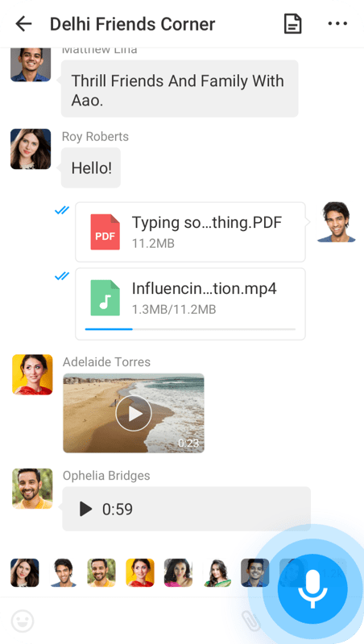The height and width of the screenshot is (644, 364).
Task: Tap the Delhi Friends Corner title
Action: [132, 24]
